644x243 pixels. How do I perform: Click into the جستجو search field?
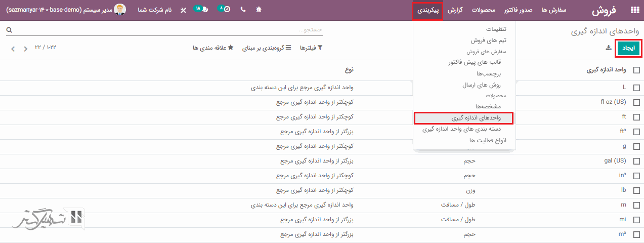(x=167, y=30)
